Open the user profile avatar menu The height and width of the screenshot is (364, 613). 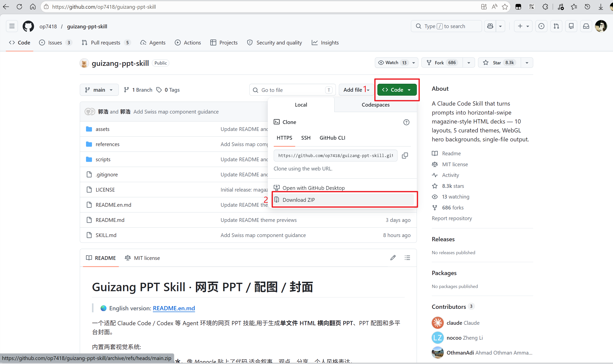tap(601, 26)
